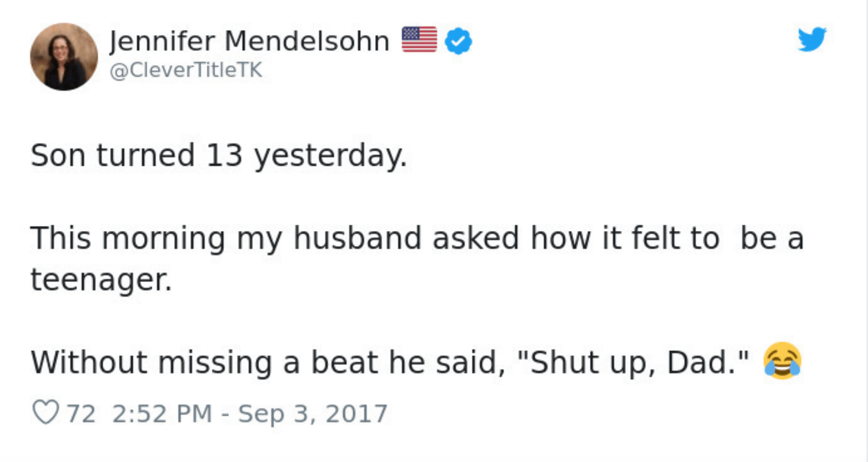Click the American flag emoji
Image resolution: width=868 pixels, height=462 pixels.
click(x=419, y=40)
